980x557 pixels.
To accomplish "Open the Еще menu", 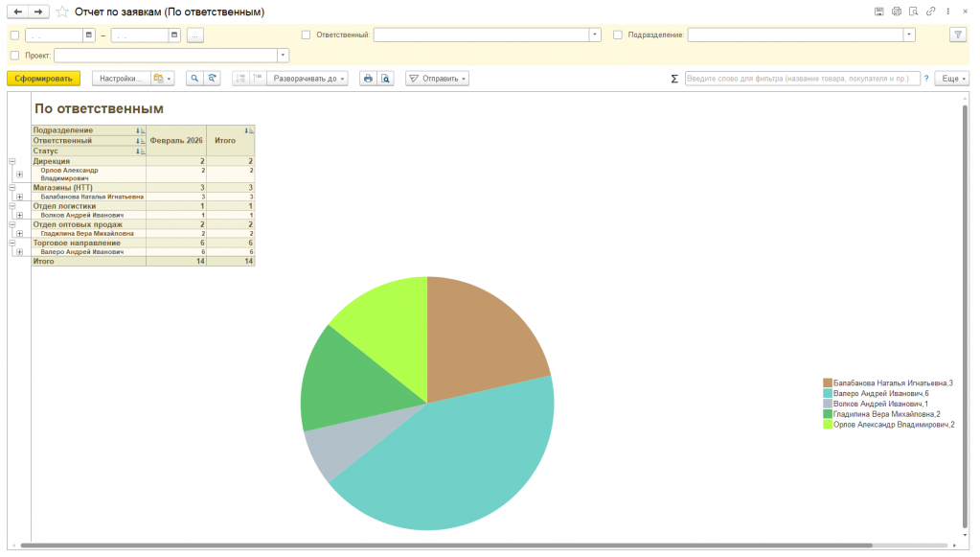I will pyautogui.click(x=952, y=79).
